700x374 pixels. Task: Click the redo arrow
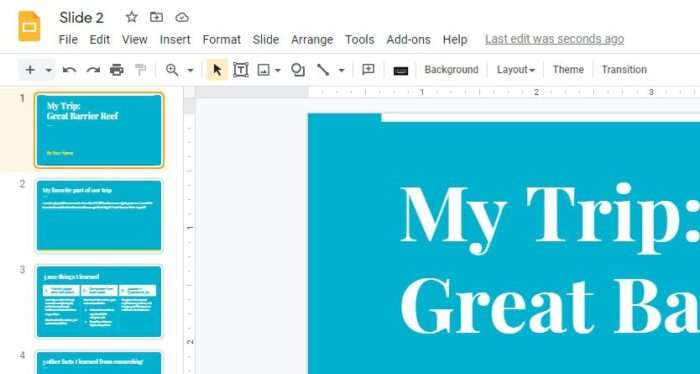(x=93, y=70)
